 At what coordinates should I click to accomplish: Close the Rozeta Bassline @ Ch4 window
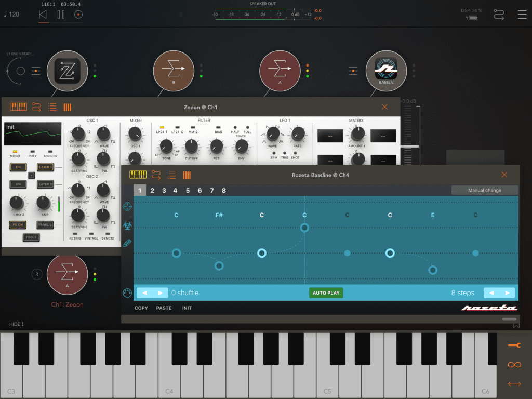click(504, 175)
